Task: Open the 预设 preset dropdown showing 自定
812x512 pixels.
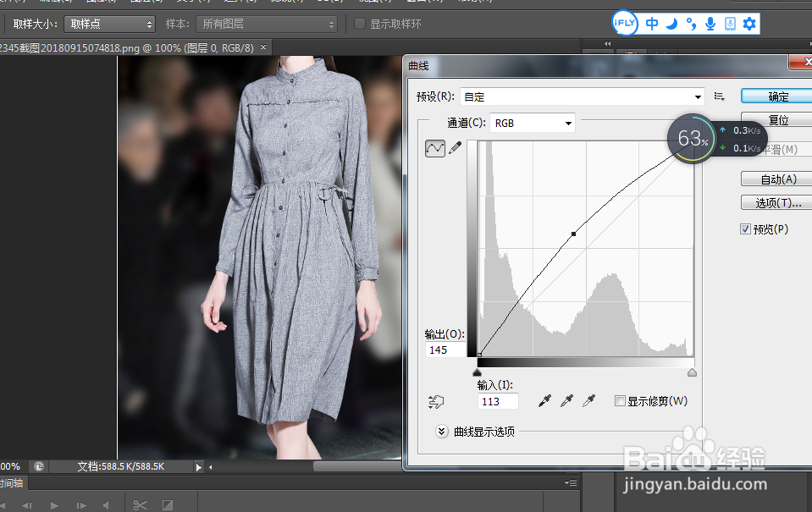Action: (x=582, y=96)
